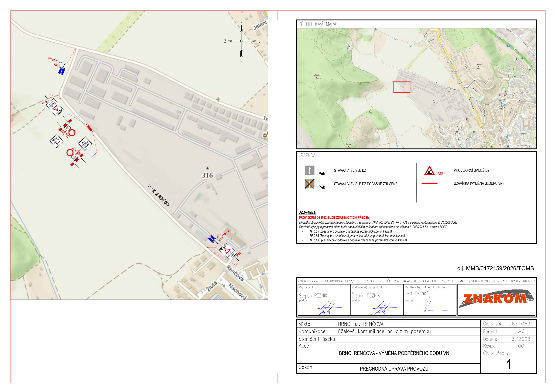Click the cross symbol on the site map
The image size is (555, 392).
(x=218, y=99)
